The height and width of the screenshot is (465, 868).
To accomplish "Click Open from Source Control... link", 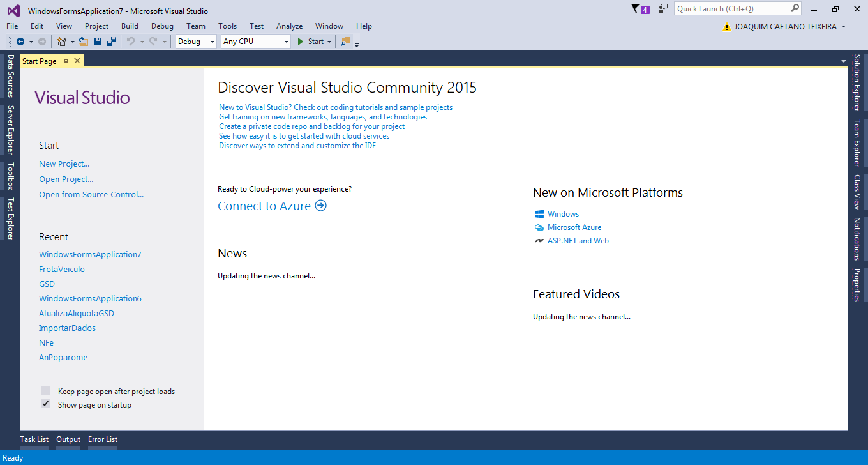I will pyautogui.click(x=91, y=195).
